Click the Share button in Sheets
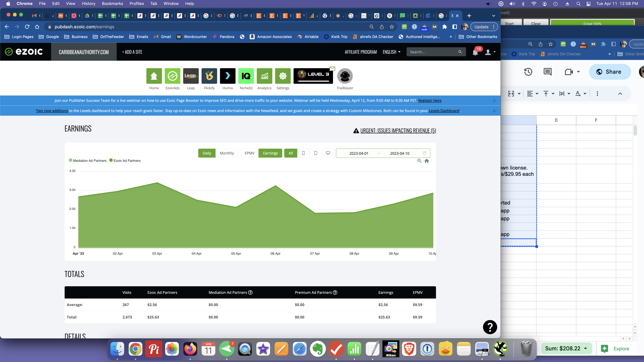This screenshot has height=362, width=644. coord(610,72)
